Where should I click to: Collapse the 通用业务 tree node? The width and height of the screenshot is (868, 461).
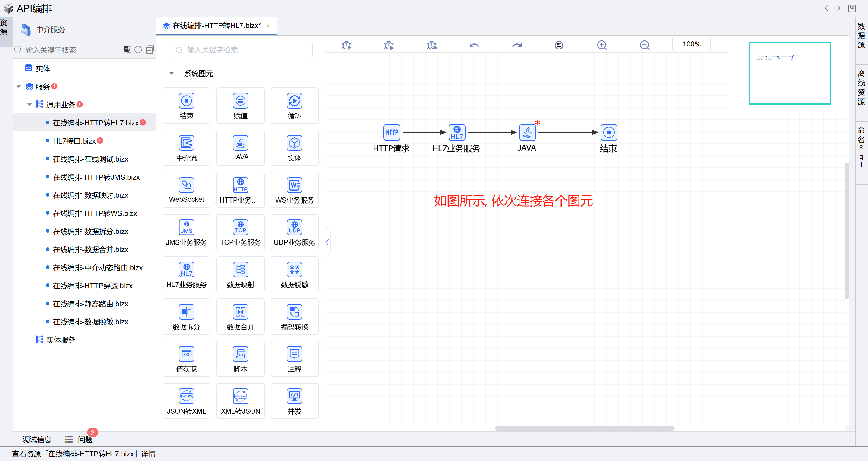(x=30, y=105)
